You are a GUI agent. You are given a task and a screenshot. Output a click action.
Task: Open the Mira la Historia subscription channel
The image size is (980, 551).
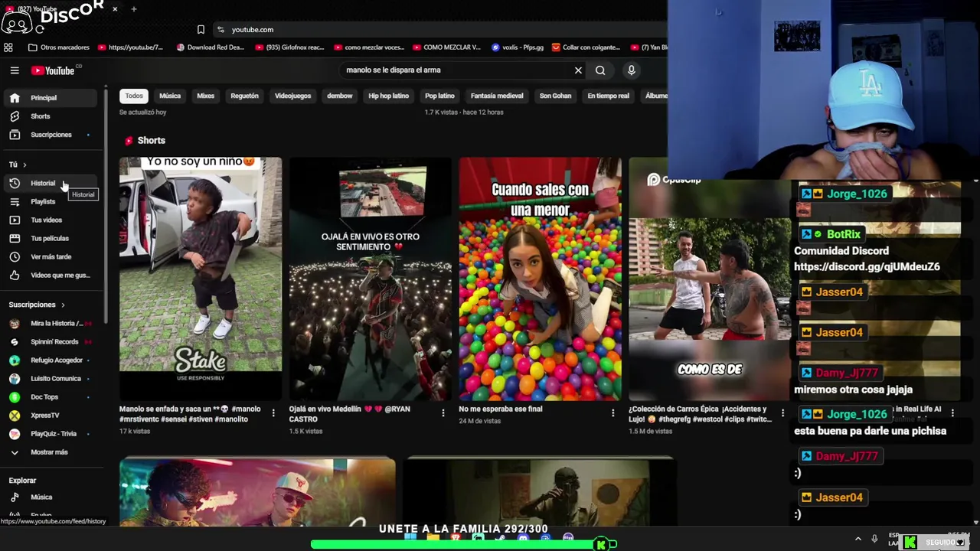pos(51,324)
